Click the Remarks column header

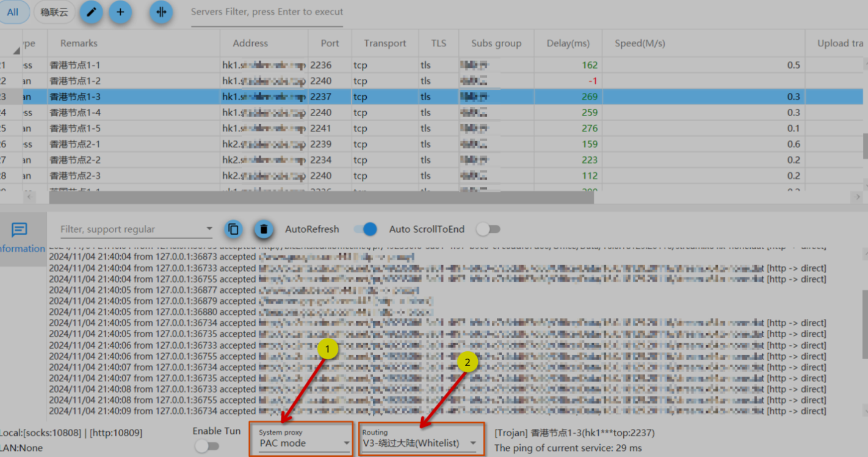point(79,43)
